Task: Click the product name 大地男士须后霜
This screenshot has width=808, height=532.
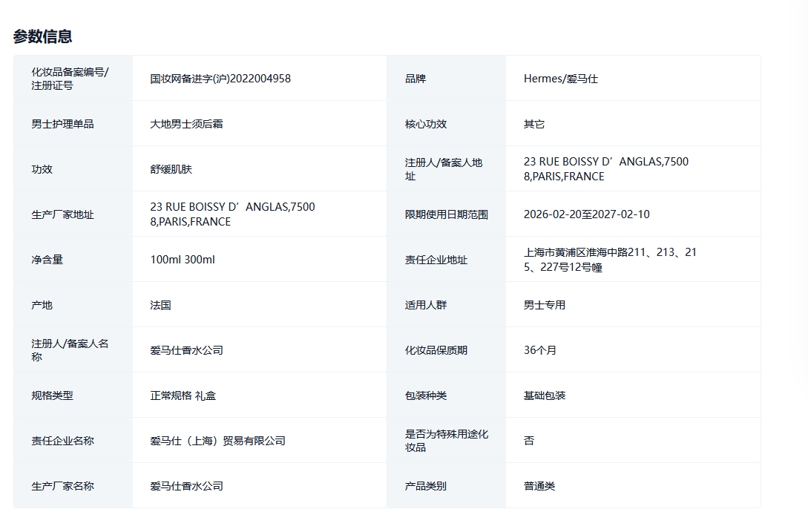Action: [x=186, y=124]
